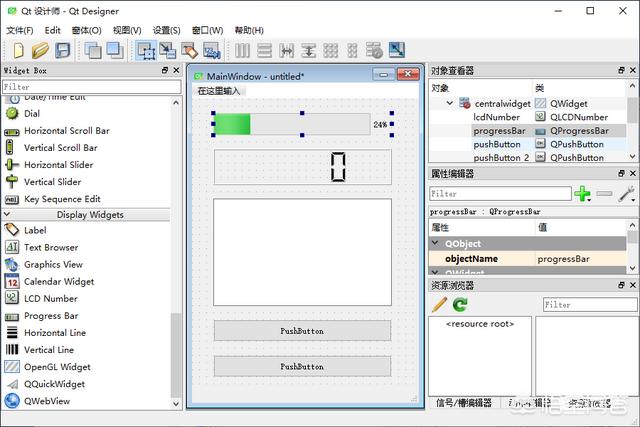Open the Edit menu

[53, 30]
